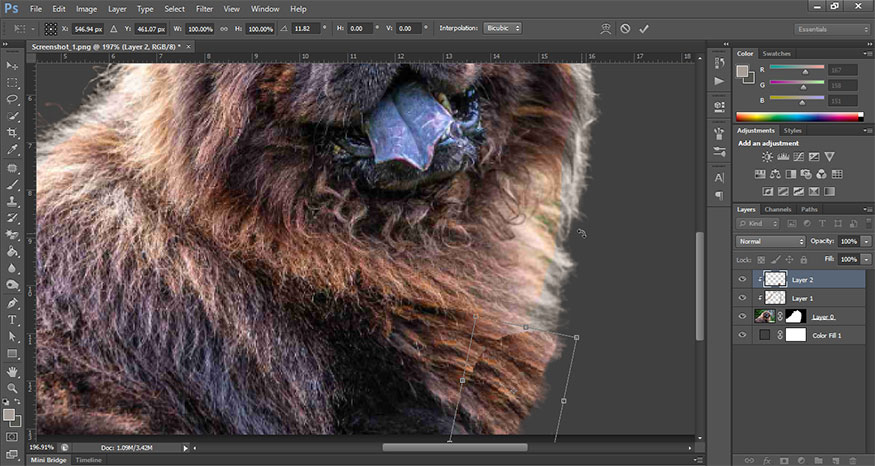Cancel the transform in options bar
The width and height of the screenshot is (875, 466).
(625, 28)
